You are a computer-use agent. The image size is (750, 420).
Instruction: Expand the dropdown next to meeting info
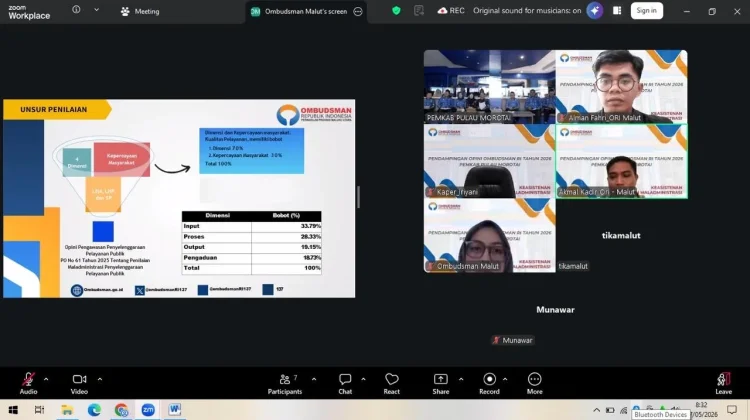(96, 10)
